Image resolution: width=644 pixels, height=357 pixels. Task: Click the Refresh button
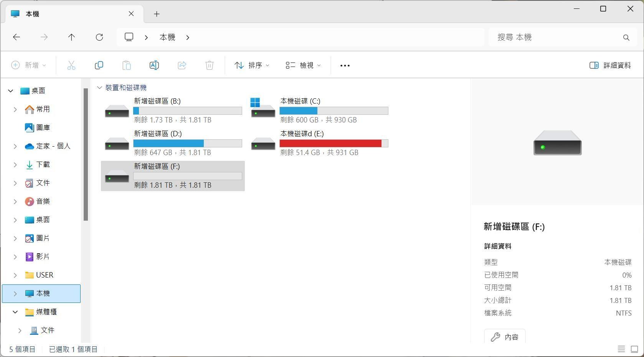(99, 37)
